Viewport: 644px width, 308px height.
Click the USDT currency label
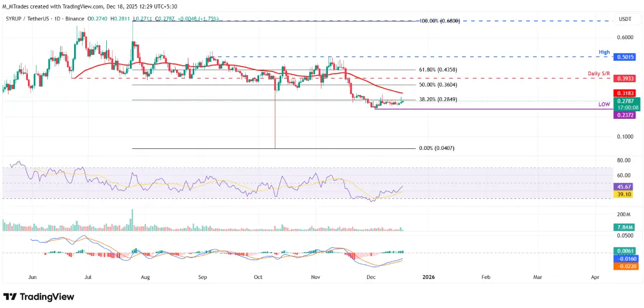(x=625, y=19)
